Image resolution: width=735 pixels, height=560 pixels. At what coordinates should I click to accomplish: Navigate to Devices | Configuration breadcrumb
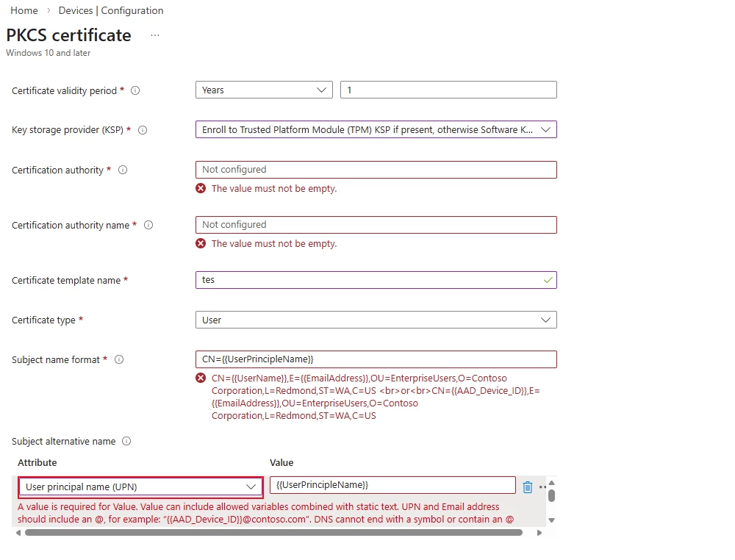[111, 10]
